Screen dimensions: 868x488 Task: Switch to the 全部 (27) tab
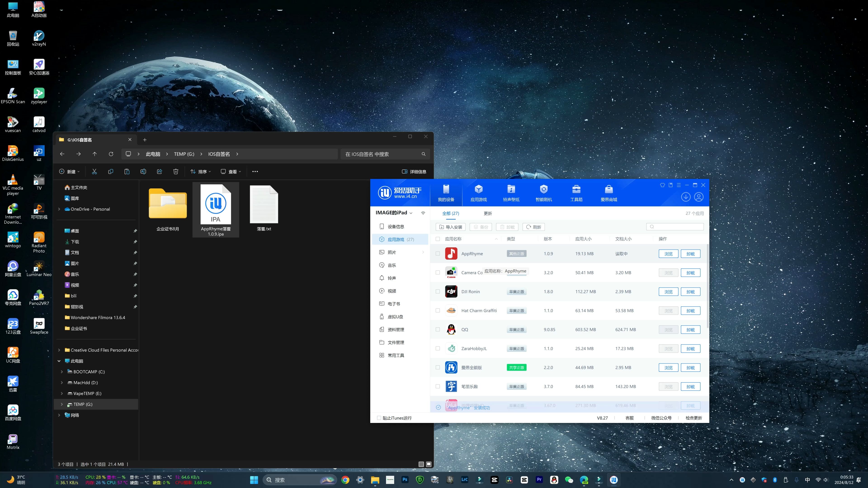coord(451,213)
